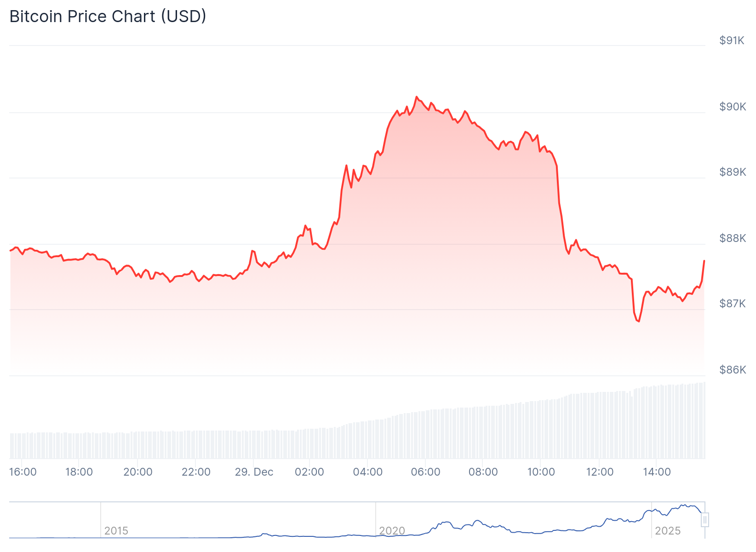Click the 22:00 time axis label
The height and width of the screenshot is (552, 756).
[x=196, y=472]
